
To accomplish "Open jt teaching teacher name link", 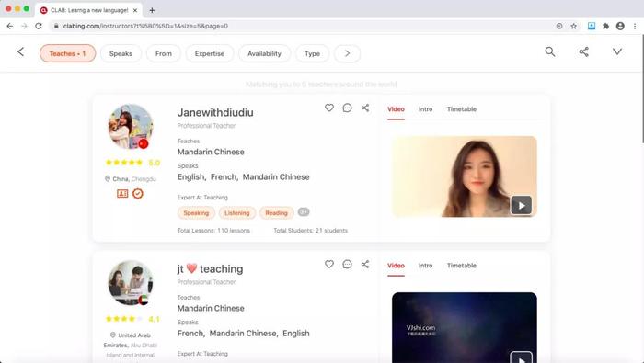I will tap(211, 268).
